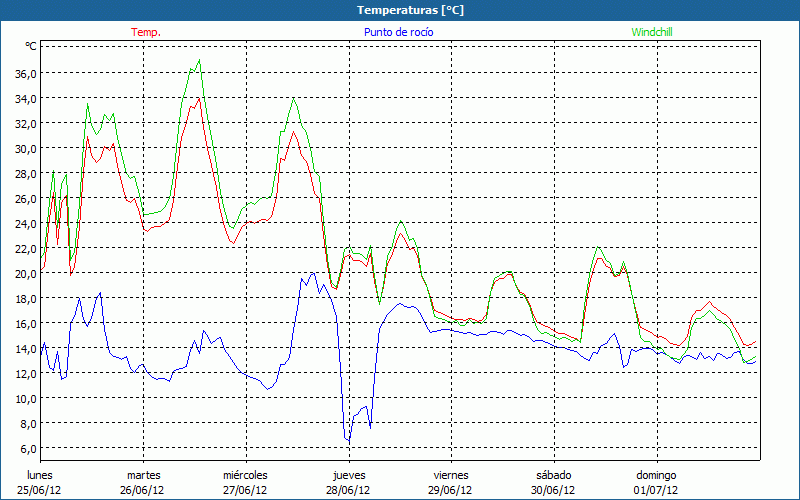The height and width of the screenshot is (500, 800).
Task: Click the 6,0 y-axis value
Action: pyautogui.click(x=27, y=448)
